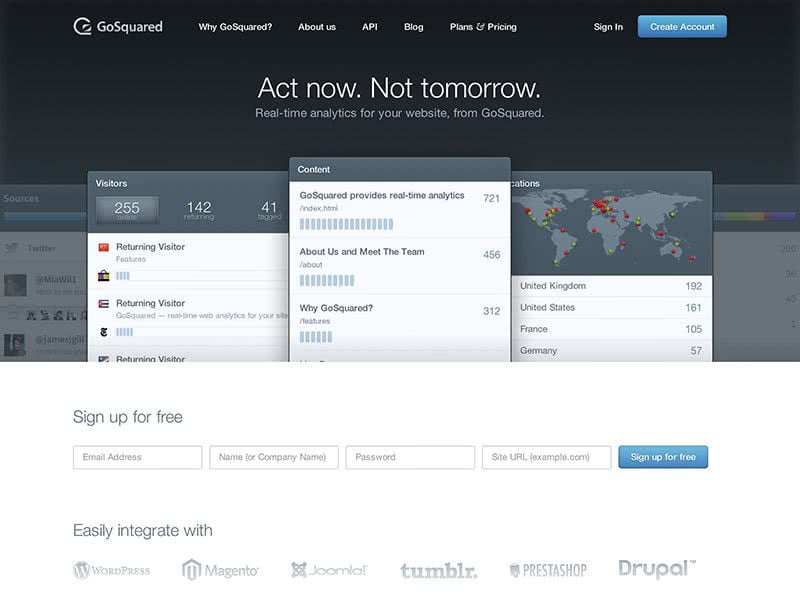The width and height of the screenshot is (800, 600).
Task: Visit the Blog from the navigation
Action: (414, 27)
